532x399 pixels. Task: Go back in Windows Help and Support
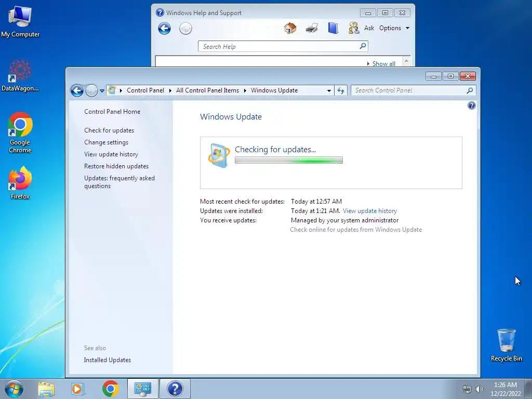pyautogui.click(x=164, y=29)
